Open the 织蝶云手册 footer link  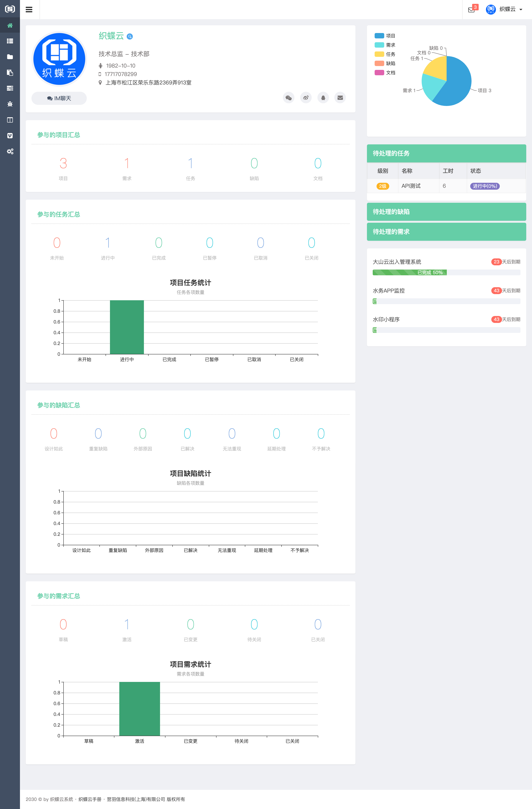90,799
